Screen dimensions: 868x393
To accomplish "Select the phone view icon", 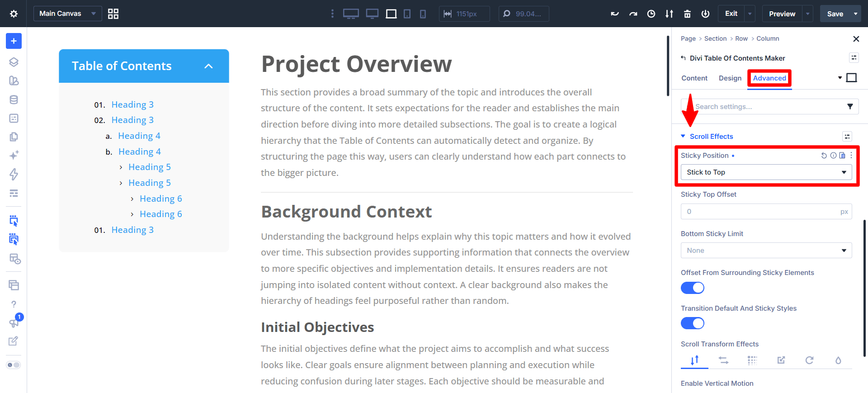I will (x=423, y=14).
